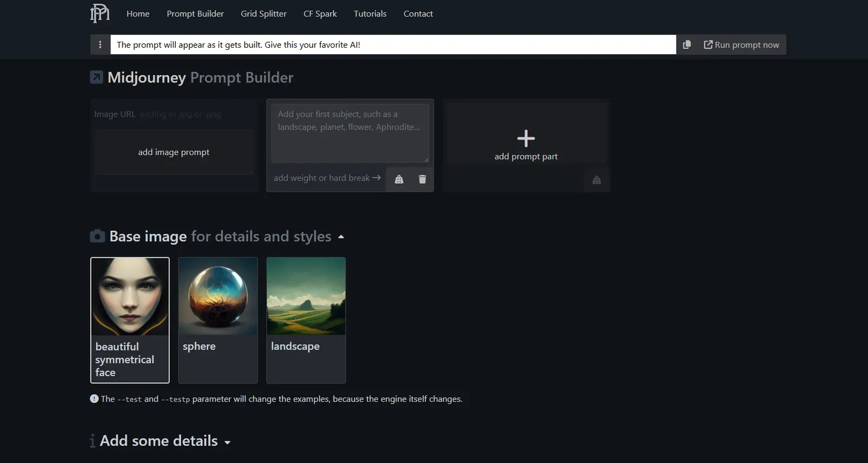Open the Contact page
This screenshot has width=868, height=463.
coord(418,14)
